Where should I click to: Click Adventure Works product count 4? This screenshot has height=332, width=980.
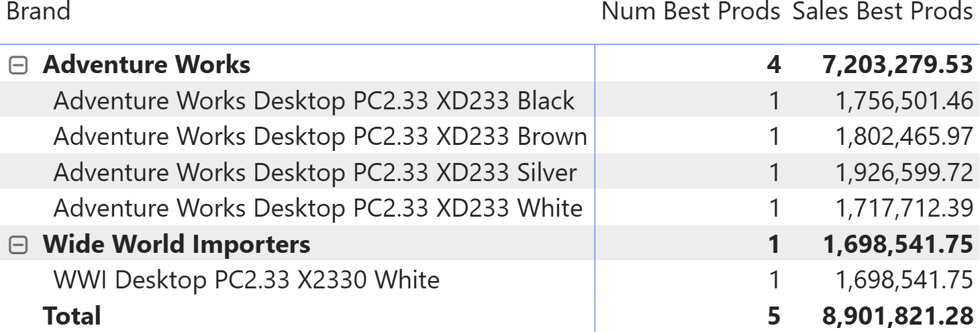coord(774,65)
